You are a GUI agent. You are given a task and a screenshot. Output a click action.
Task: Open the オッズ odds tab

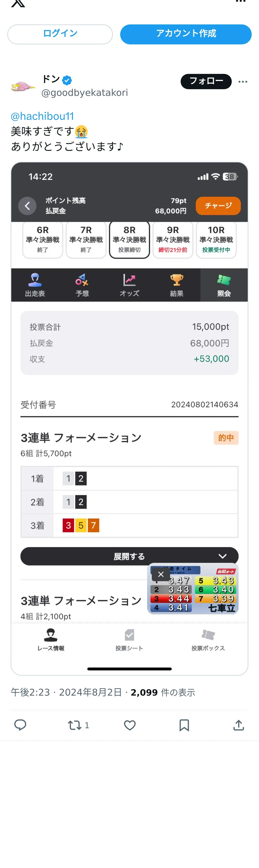point(129,285)
